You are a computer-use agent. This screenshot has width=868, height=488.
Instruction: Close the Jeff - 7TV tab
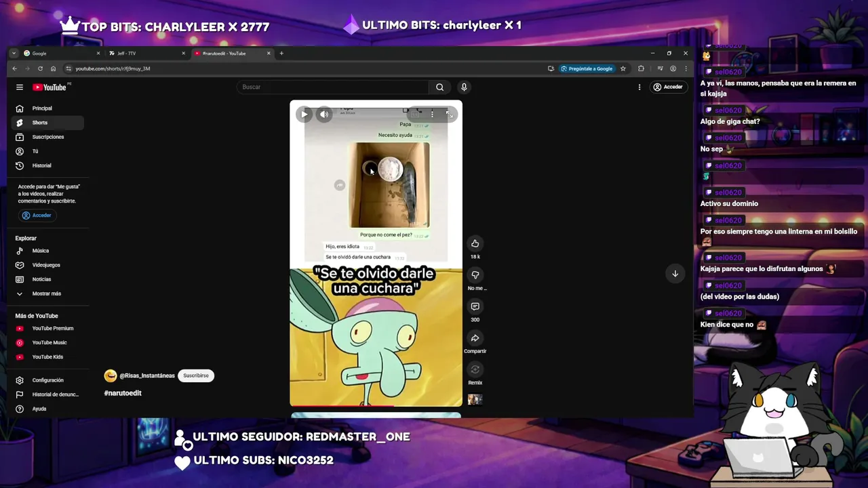coord(183,54)
